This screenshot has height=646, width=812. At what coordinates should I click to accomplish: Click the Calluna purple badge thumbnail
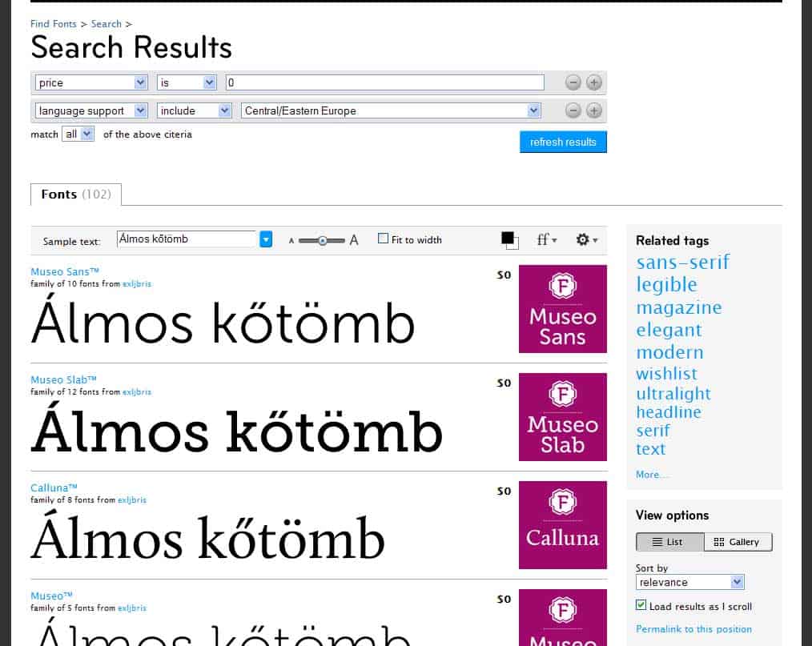tap(562, 525)
